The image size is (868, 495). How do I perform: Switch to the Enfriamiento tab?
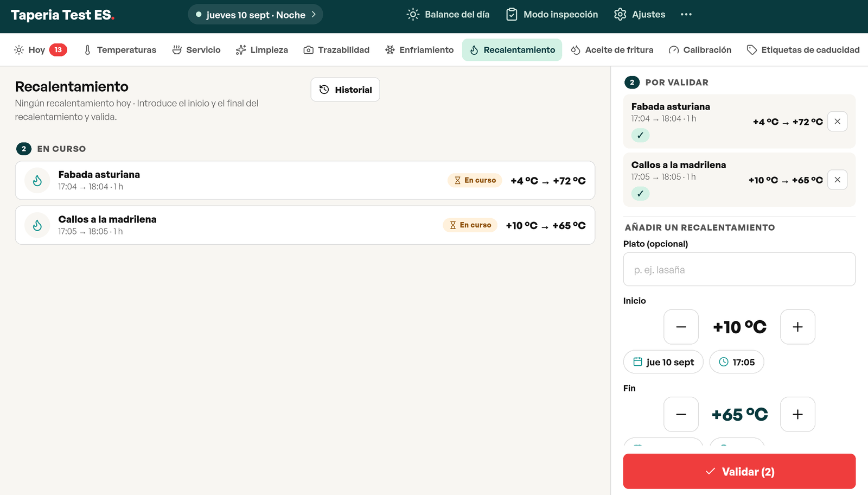coord(419,50)
